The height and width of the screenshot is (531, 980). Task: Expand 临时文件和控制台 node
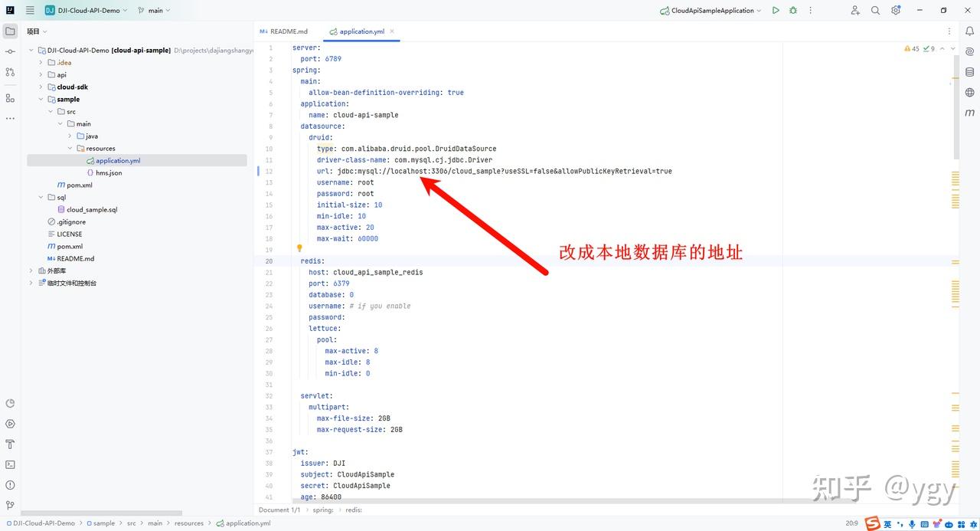[x=31, y=284]
